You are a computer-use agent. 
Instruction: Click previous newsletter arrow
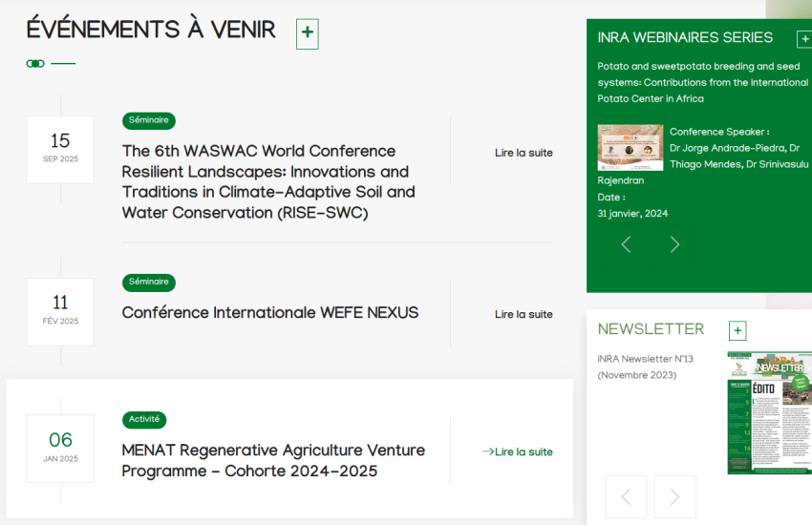point(626,496)
